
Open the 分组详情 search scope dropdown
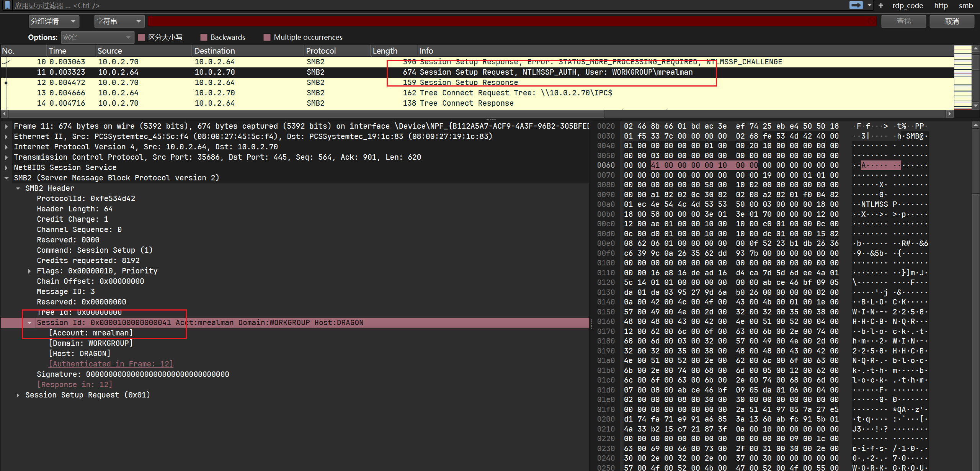click(x=54, y=21)
